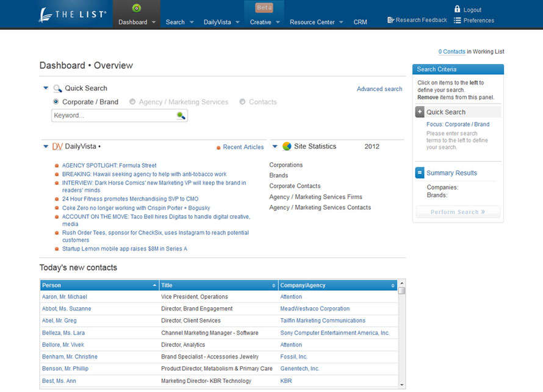Click the Logout padlock icon
The width and height of the screenshot is (543, 392).
(x=457, y=9)
